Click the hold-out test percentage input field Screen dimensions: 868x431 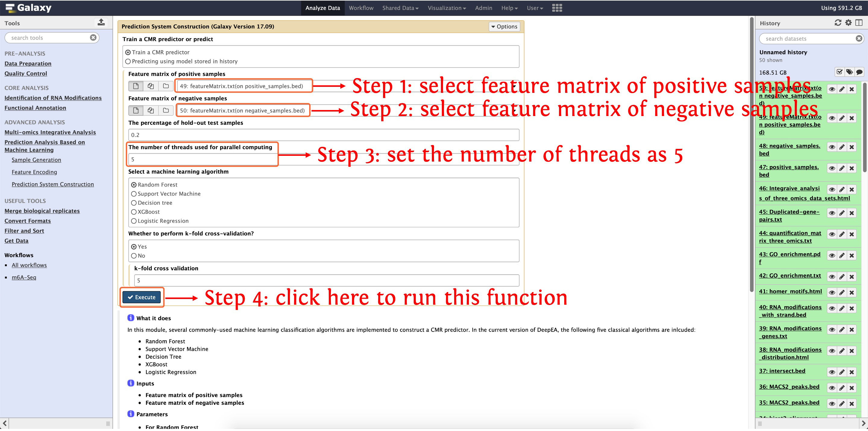[323, 135]
